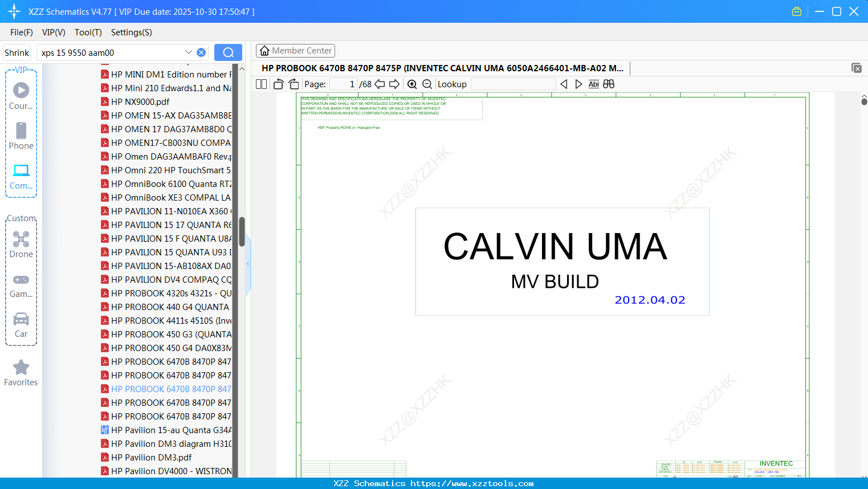
Task: Click the yellow briefcase icon in title bar
Action: click(797, 11)
